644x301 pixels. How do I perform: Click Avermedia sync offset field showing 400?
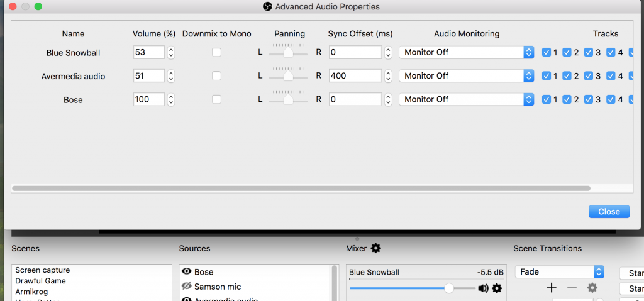pos(355,75)
